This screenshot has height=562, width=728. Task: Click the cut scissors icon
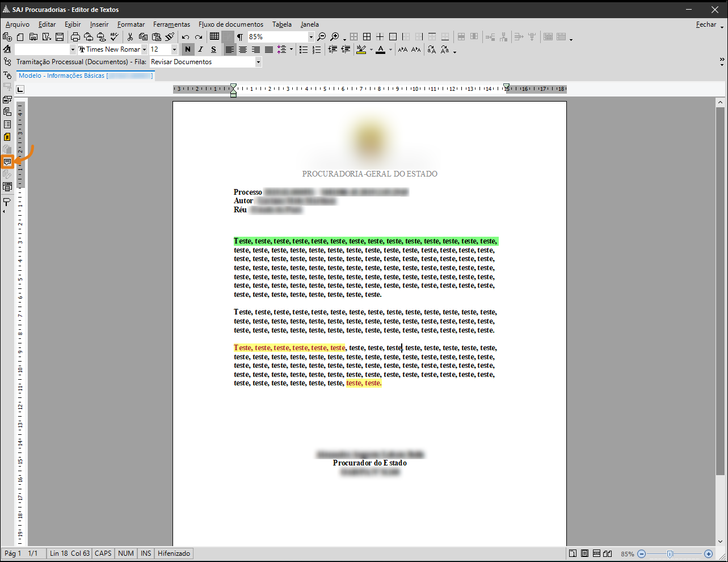[x=130, y=37]
